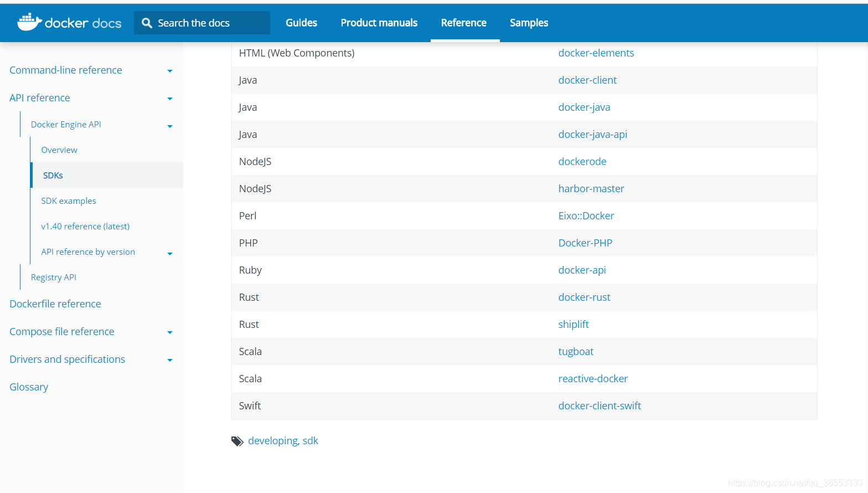Open the Samples tab
Screen dimensions: 868x493
point(529,23)
